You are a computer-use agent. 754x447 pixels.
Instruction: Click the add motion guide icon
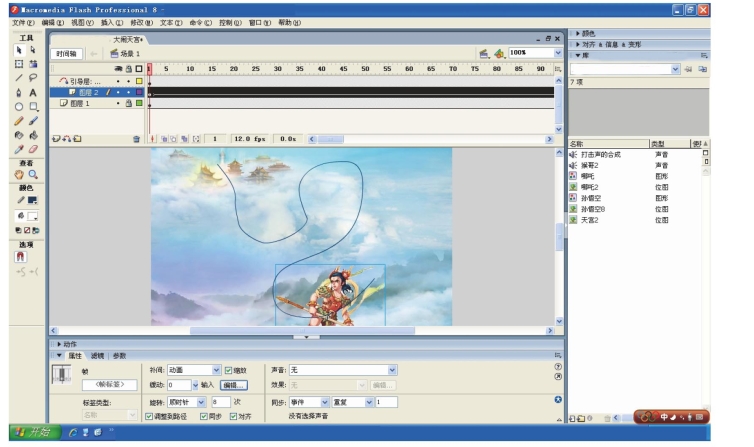point(66,139)
